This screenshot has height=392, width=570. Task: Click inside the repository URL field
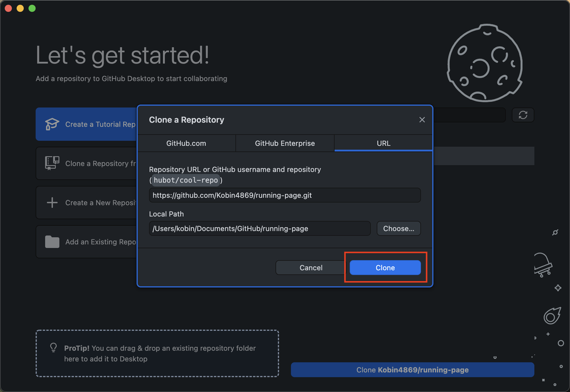284,195
